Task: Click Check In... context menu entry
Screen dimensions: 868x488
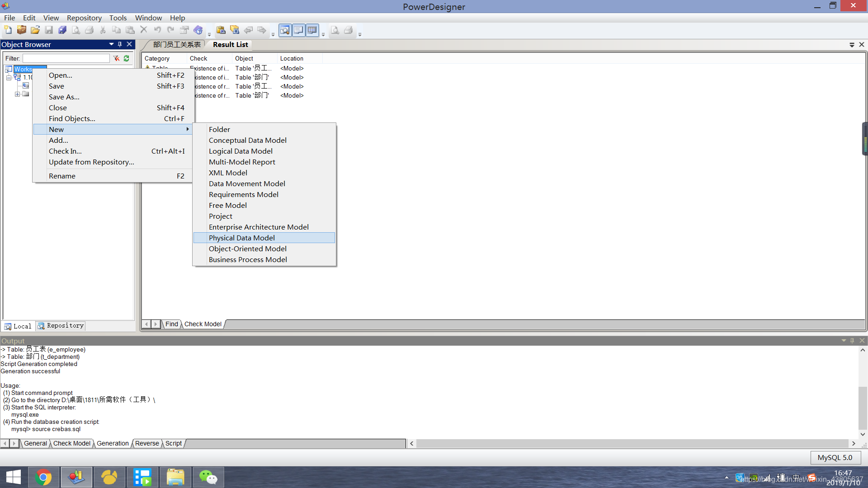Action: [113, 151]
